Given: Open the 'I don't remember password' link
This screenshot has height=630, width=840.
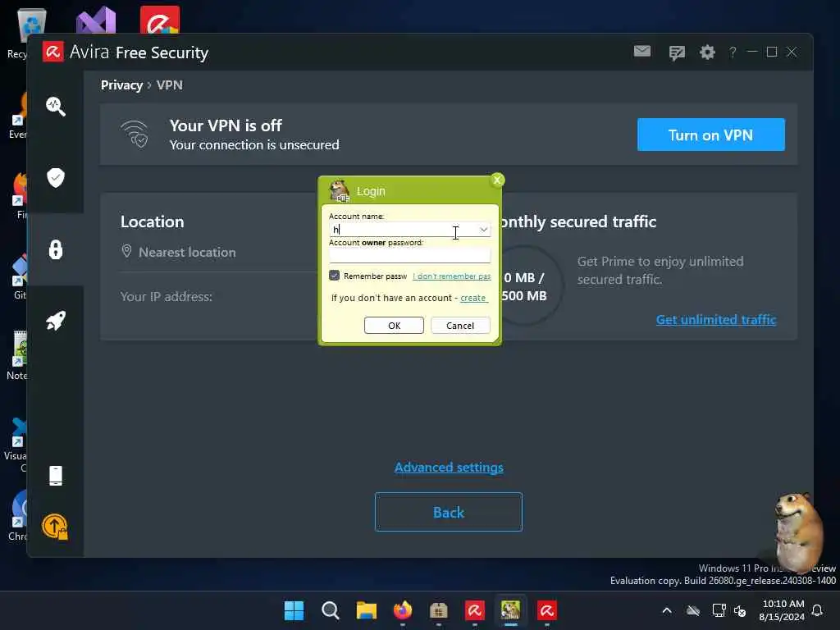Looking at the screenshot, I should click(452, 276).
